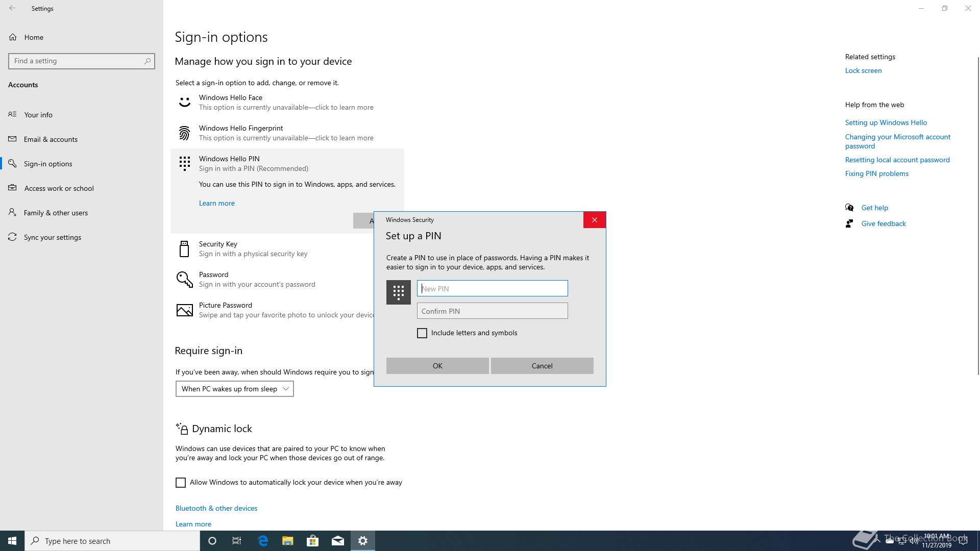Open the Home settings page
This screenshot has height=551, width=980.
pyautogui.click(x=33, y=37)
